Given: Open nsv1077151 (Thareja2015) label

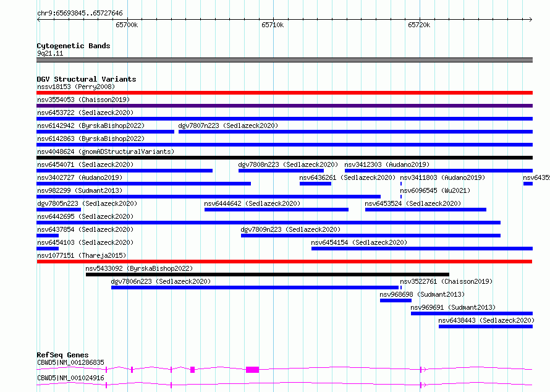Looking at the screenshot, I should point(82,255).
